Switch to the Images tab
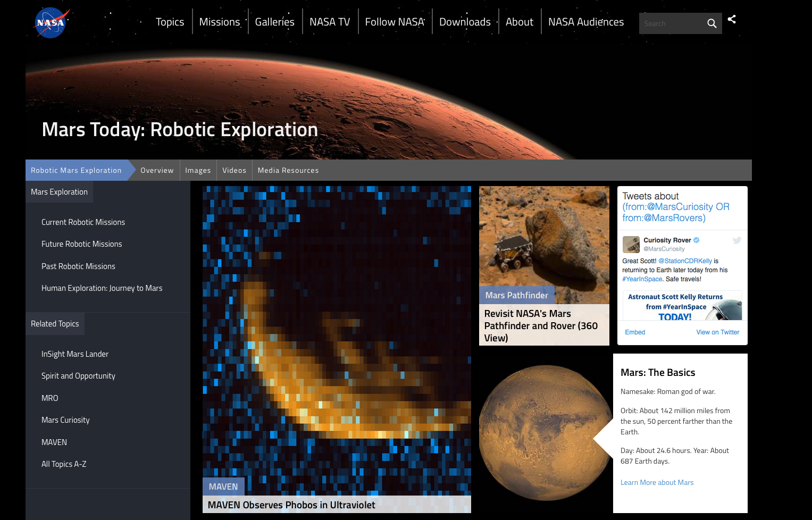The width and height of the screenshot is (812, 520). 198,170
